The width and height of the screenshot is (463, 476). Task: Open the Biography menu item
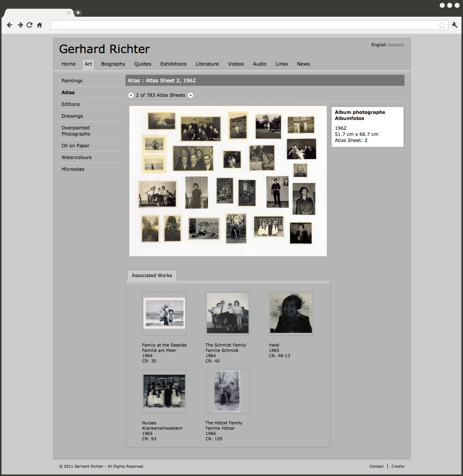click(113, 64)
